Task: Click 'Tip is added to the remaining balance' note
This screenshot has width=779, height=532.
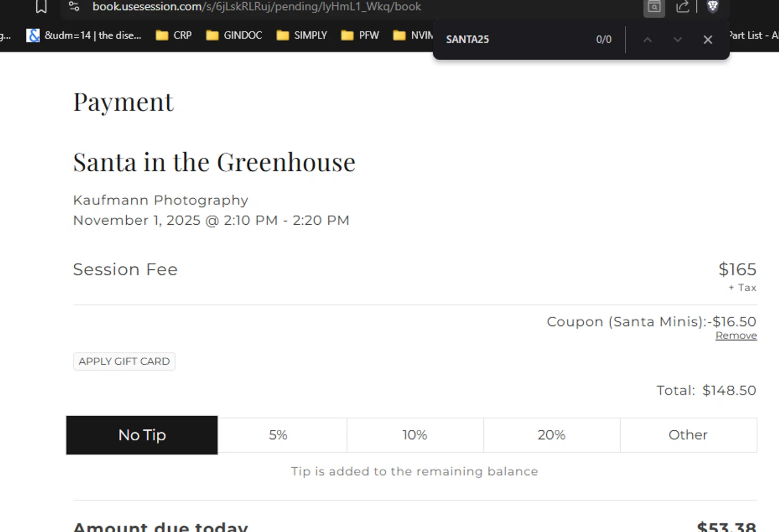Action: click(414, 471)
